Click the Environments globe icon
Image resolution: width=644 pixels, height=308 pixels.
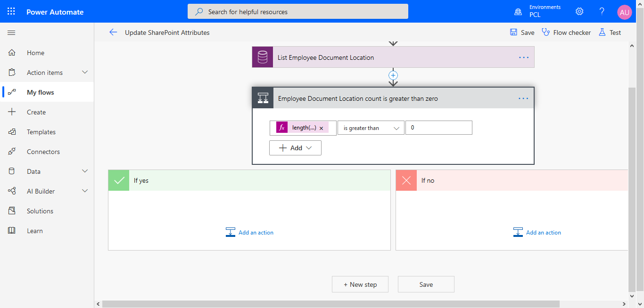pos(518,12)
